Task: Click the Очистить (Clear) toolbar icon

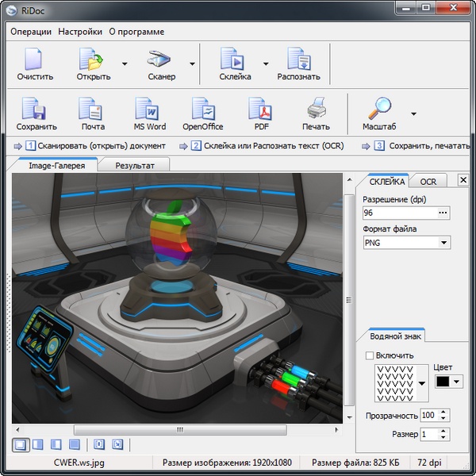Action: coord(34,60)
